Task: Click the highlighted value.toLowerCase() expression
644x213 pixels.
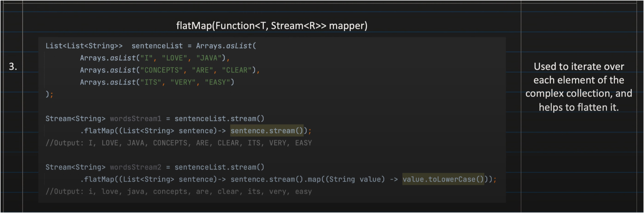Action: tap(443, 179)
